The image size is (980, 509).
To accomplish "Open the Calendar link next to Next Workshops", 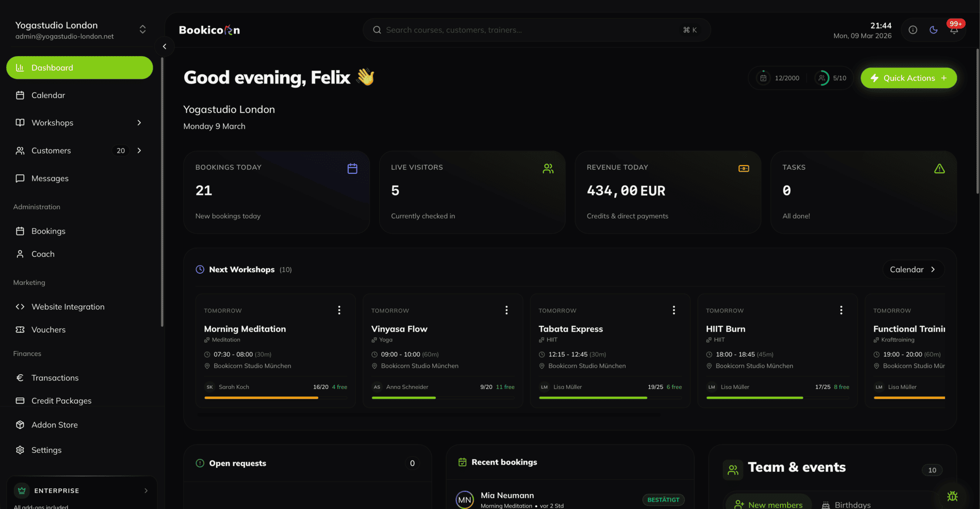I will (x=912, y=269).
